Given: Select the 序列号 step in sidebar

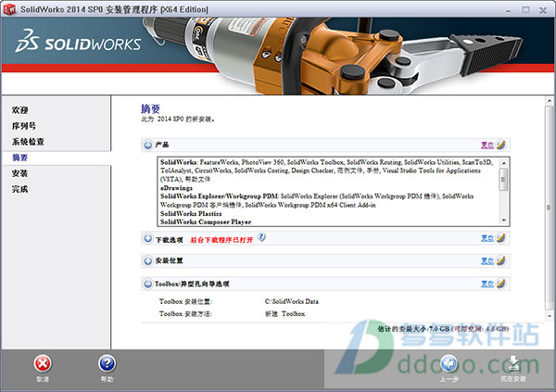Looking at the screenshot, I should coord(24,126).
